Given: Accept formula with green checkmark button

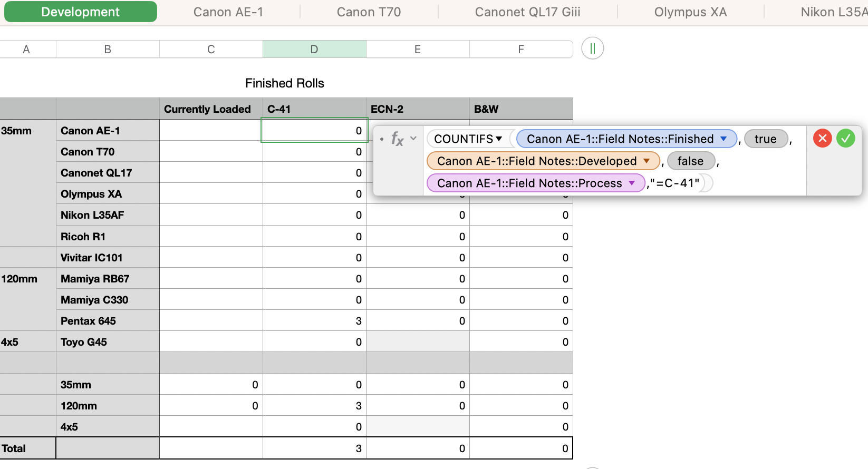Looking at the screenshot, I should coord(846,139).
